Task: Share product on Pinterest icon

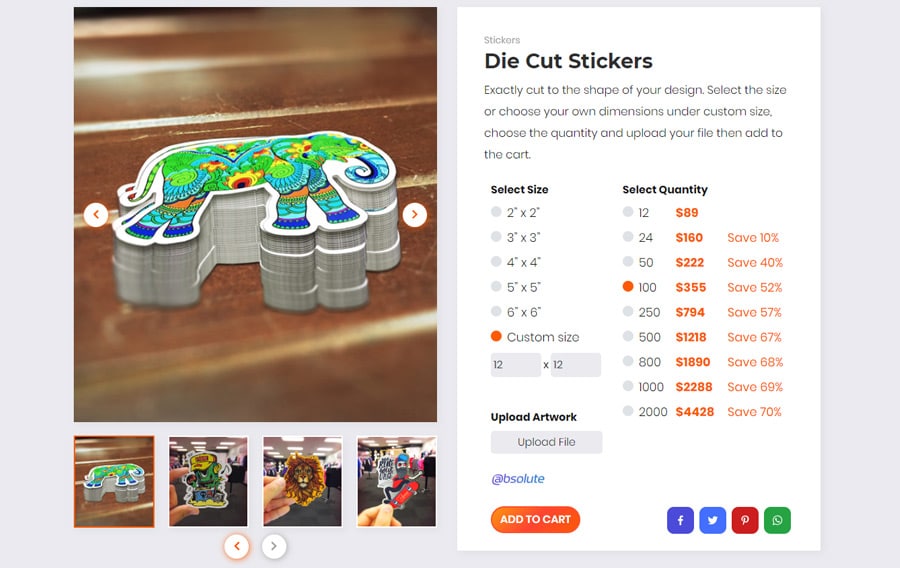Action: (745, 520)
